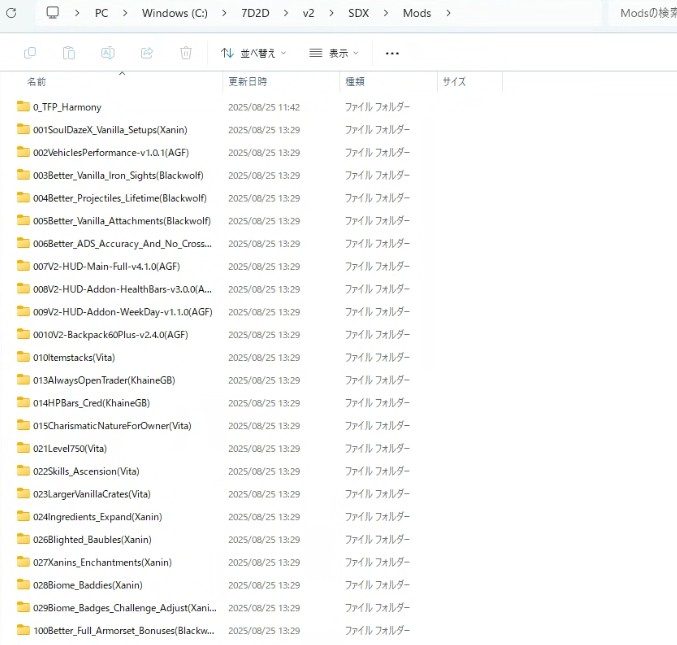
Task: Expand chevron after v2 in breadcrumb
Action: 331,13
